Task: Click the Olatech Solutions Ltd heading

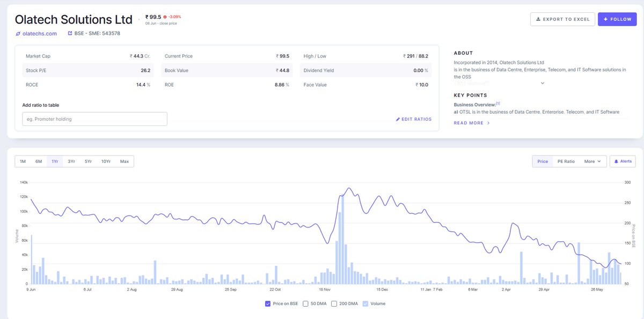Action: [74, 19]
